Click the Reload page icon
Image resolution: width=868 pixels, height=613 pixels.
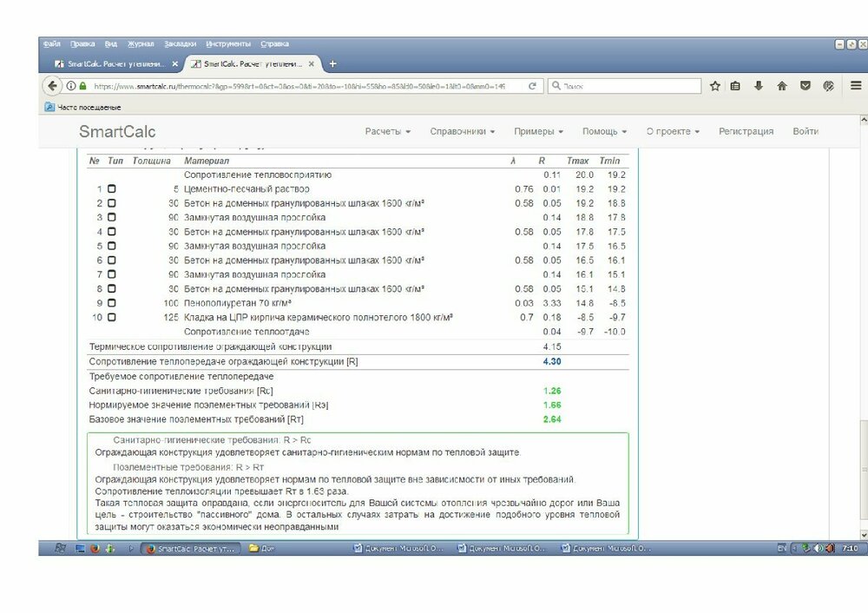pos(530,86)
